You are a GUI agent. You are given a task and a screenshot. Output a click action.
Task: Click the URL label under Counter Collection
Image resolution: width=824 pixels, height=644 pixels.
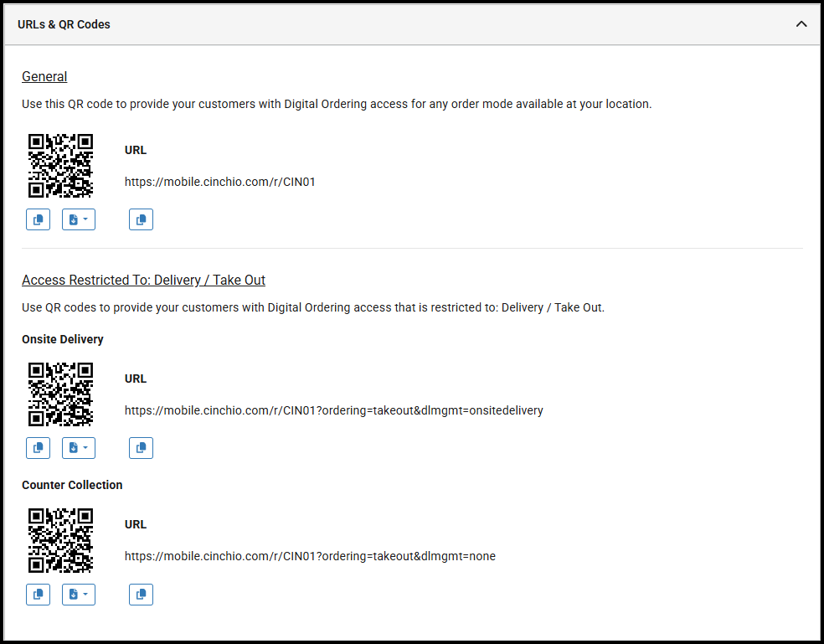pos(136,524)
